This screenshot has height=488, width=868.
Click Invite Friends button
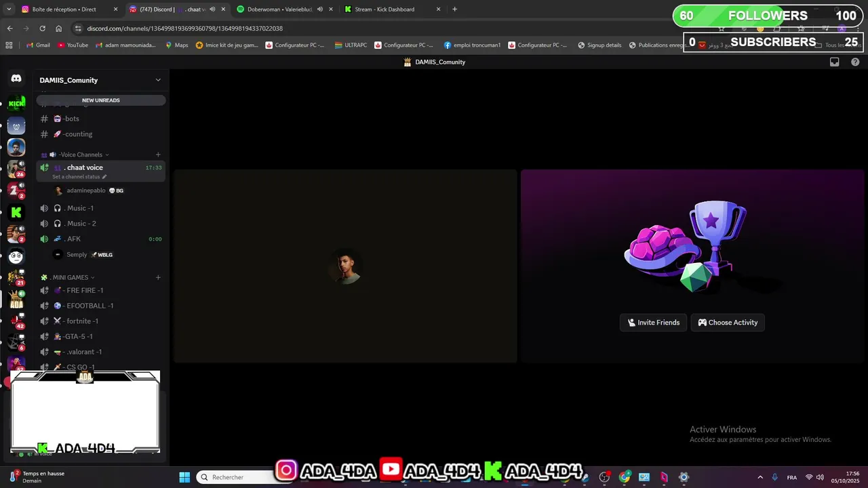tap(654, 323)
